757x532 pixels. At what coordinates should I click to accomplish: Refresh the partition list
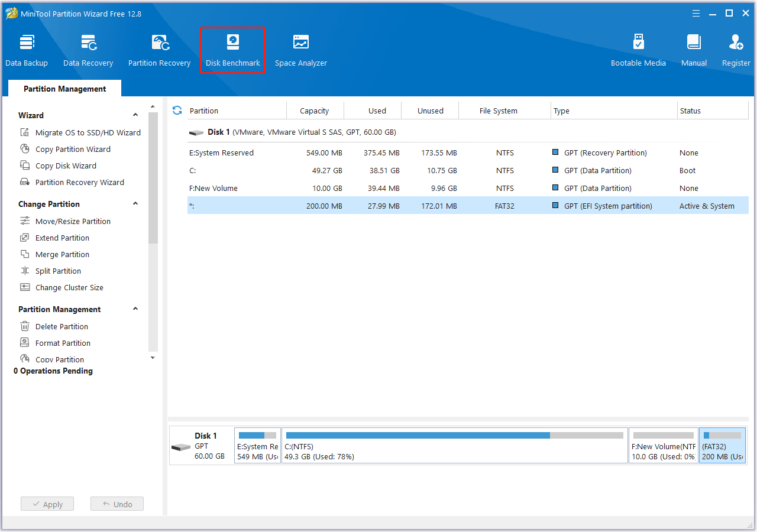[177, 110]
